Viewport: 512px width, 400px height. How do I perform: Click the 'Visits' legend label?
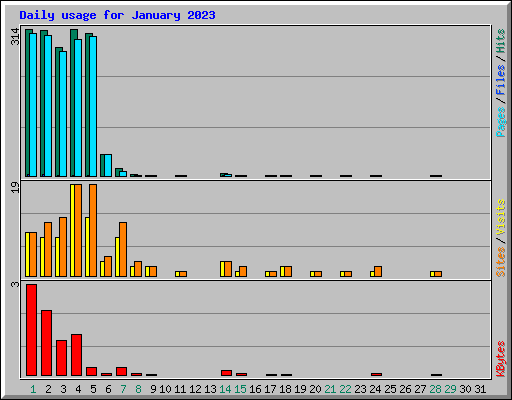pos(500,217)
